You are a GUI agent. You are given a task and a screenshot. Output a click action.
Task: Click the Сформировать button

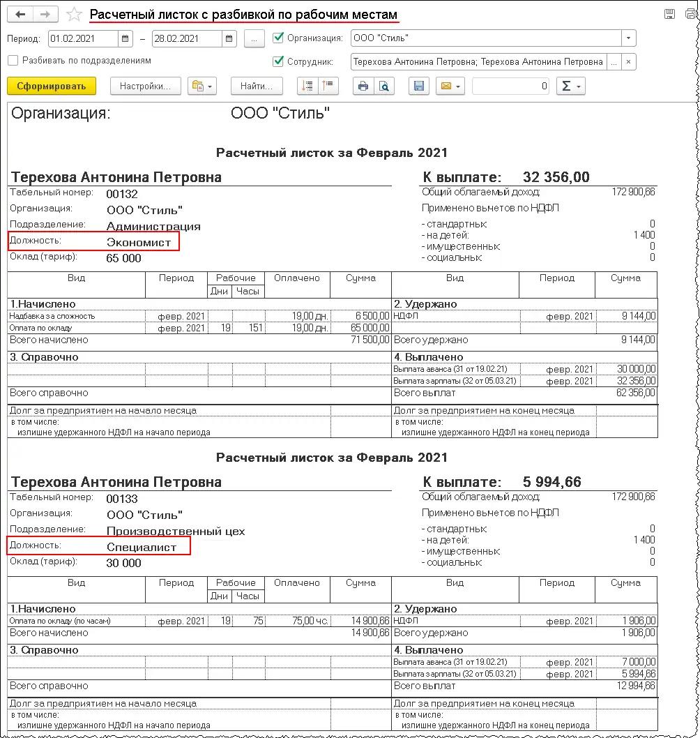pyautogui.click(x=52, y=86)
